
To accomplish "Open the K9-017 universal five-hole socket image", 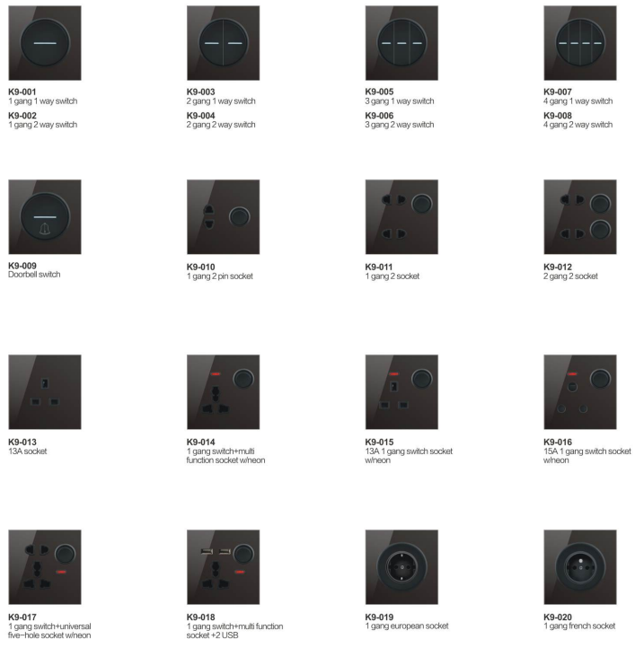I will (45, 567).
